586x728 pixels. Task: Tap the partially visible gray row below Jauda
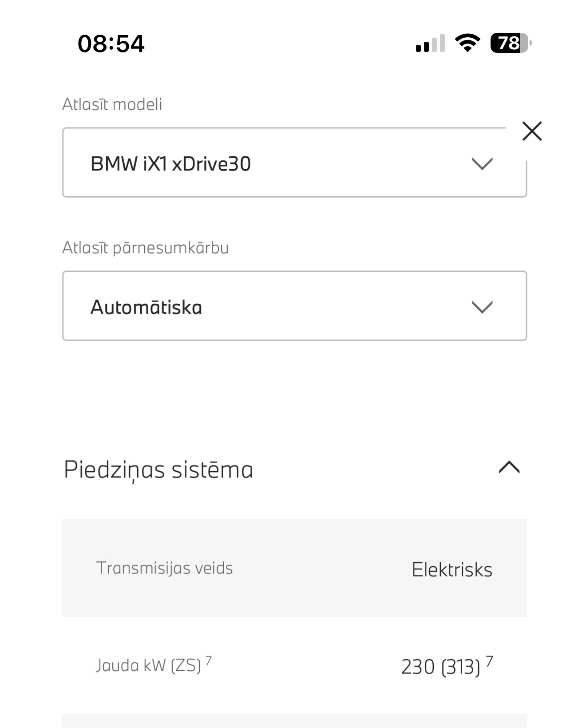pyautogui.click(x=294, y=721)
